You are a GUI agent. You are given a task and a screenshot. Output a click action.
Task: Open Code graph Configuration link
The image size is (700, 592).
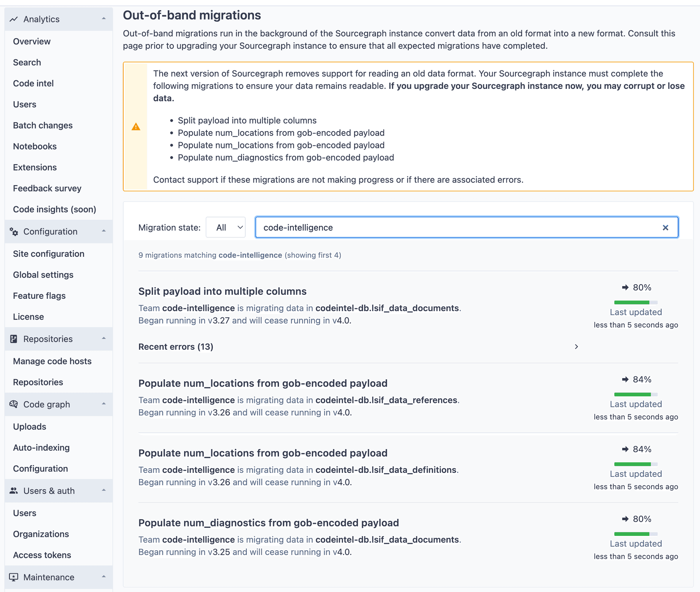coord(40,469)
